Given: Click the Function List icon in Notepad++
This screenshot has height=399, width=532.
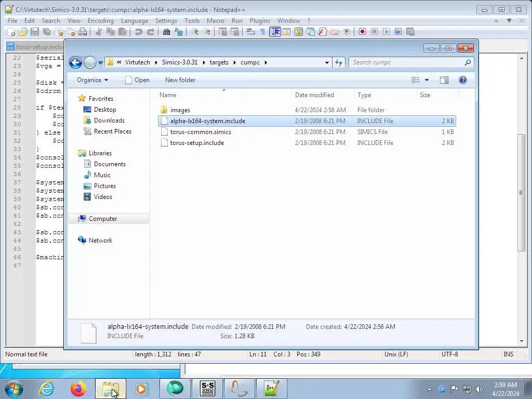Looking at the screenshot, I should (x=323, y=32).
